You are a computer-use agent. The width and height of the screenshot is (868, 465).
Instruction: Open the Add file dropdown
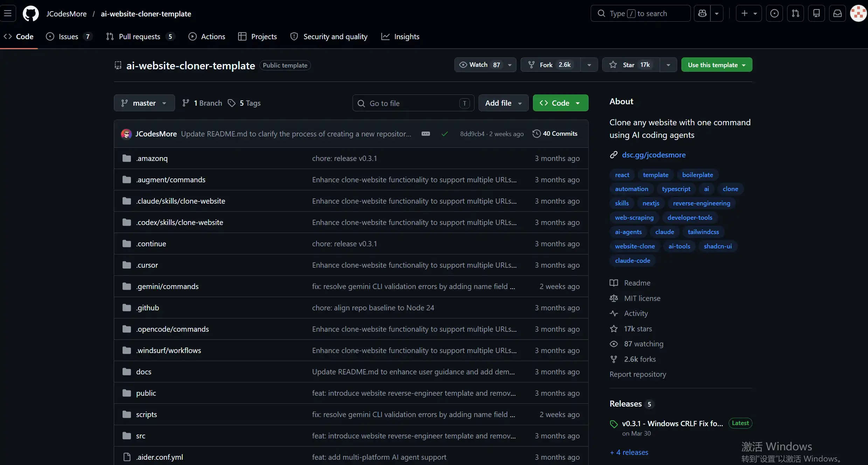(504, 103)
